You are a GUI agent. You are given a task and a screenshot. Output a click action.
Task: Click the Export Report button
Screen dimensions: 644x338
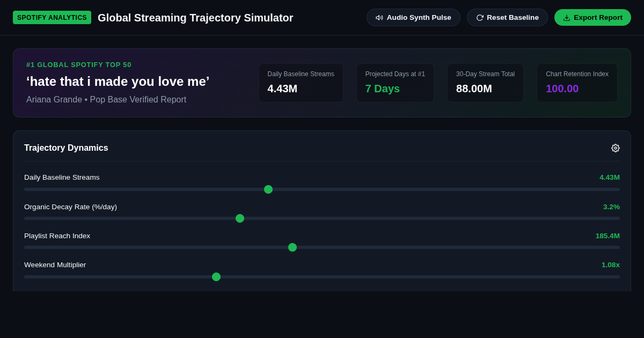coord(592,17)
